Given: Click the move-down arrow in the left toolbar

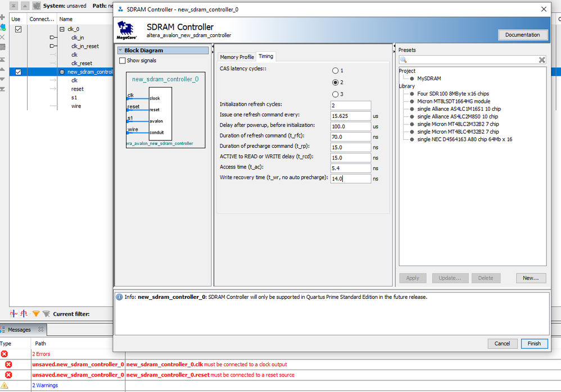Looking at the screenshot, I should click(3, 79).
